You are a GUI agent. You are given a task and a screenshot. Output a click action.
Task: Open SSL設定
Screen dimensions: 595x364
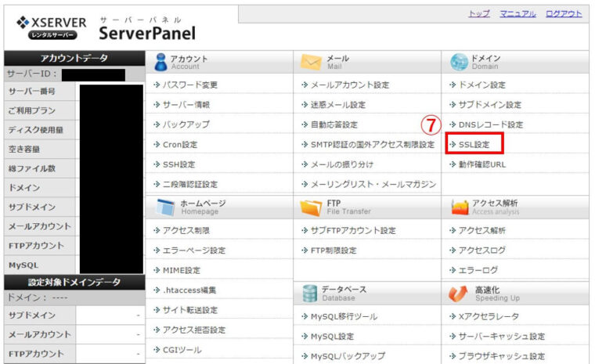[x=474, y=145]
